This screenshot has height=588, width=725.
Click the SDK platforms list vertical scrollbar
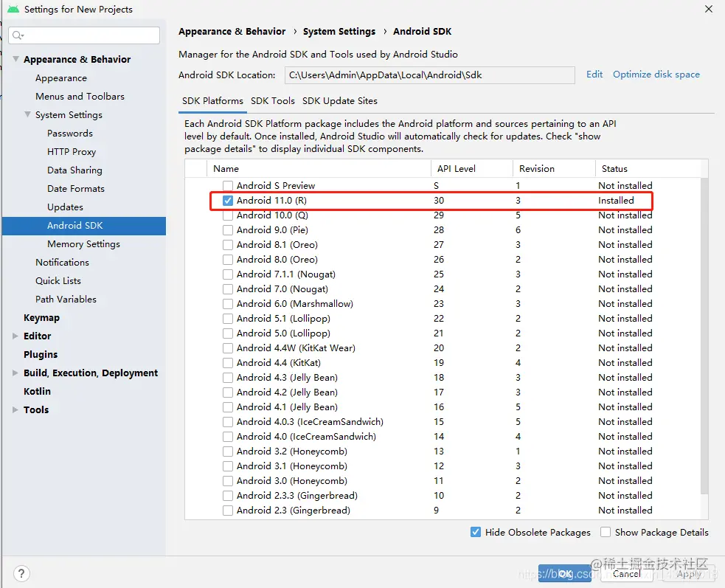704,336
